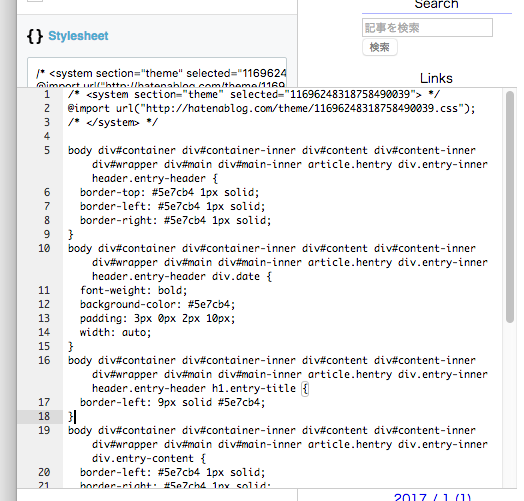Click the '/* </system> */' comment on line 3
This screenshot has height=501, width=524.
point(113,122)
